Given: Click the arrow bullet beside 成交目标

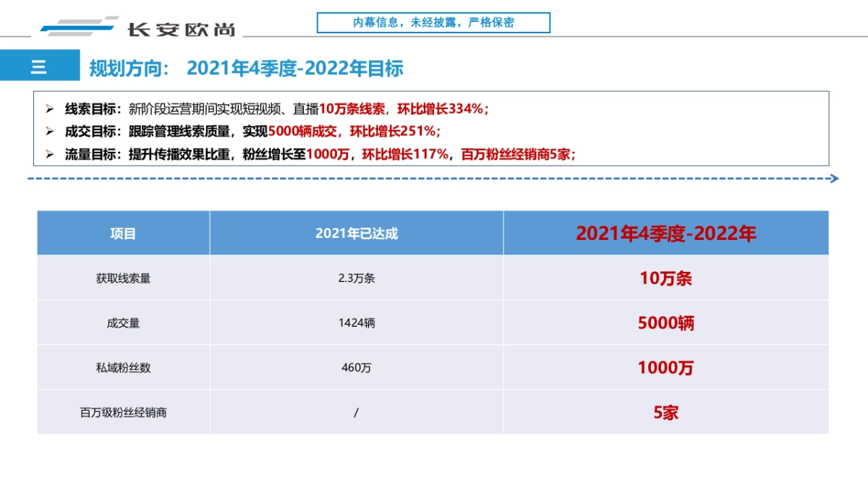Looking at the screenshot, I should (x=49, y=132).
